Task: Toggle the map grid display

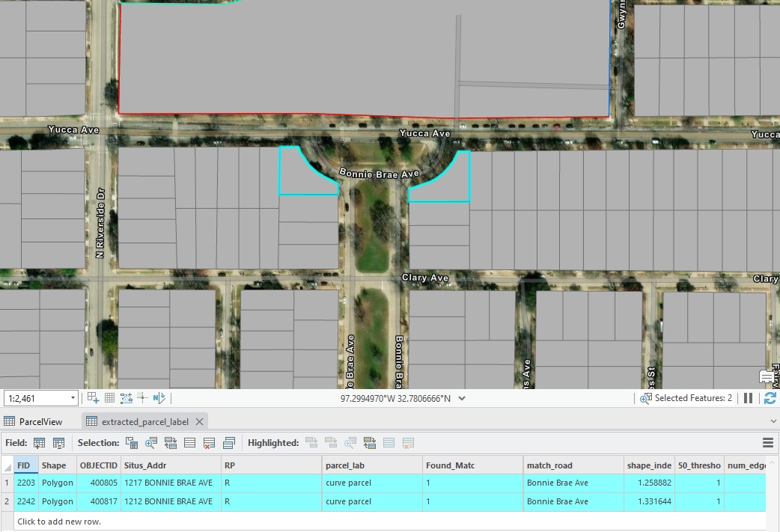Action: click(109, 398)
